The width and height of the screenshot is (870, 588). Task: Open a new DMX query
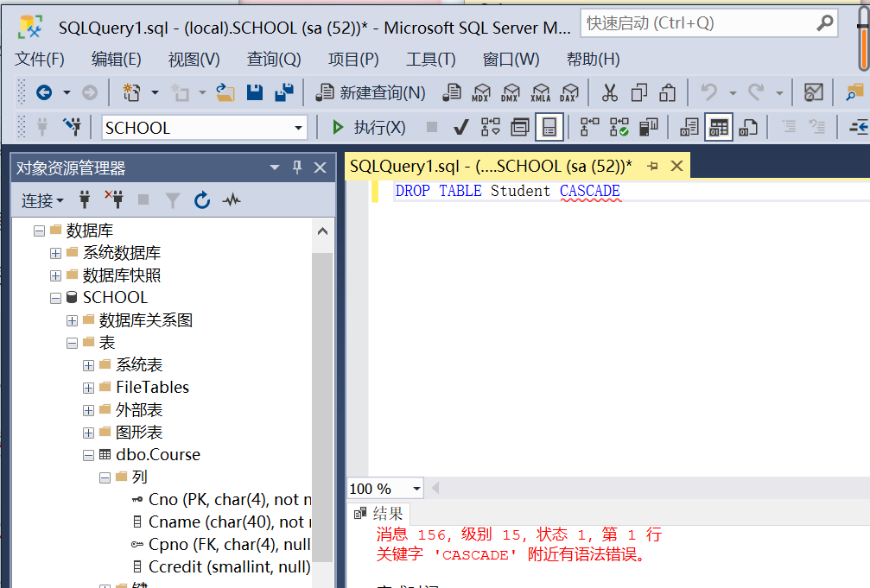tap(511, 92)
